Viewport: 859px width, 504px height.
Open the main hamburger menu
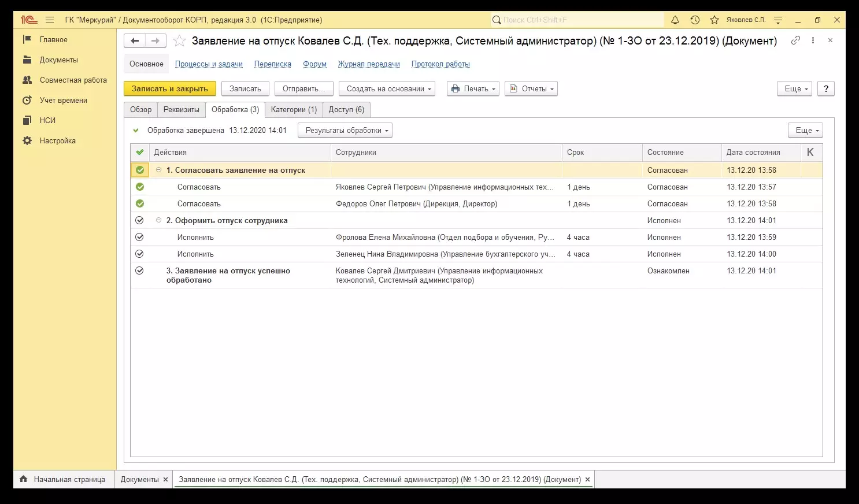50,20
